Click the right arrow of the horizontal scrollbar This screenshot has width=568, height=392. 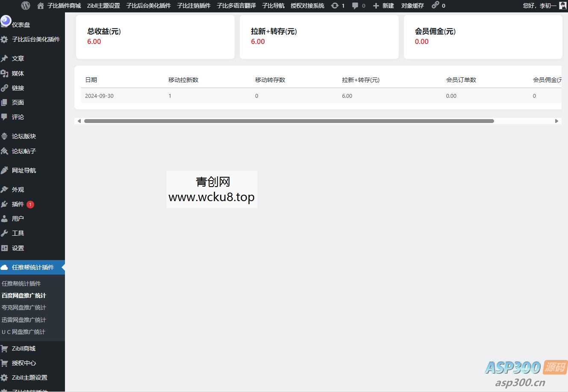556,121
